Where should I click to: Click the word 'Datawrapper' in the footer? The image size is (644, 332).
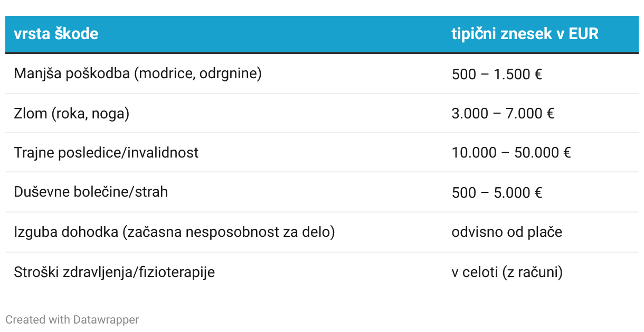(x=106, y=319)
